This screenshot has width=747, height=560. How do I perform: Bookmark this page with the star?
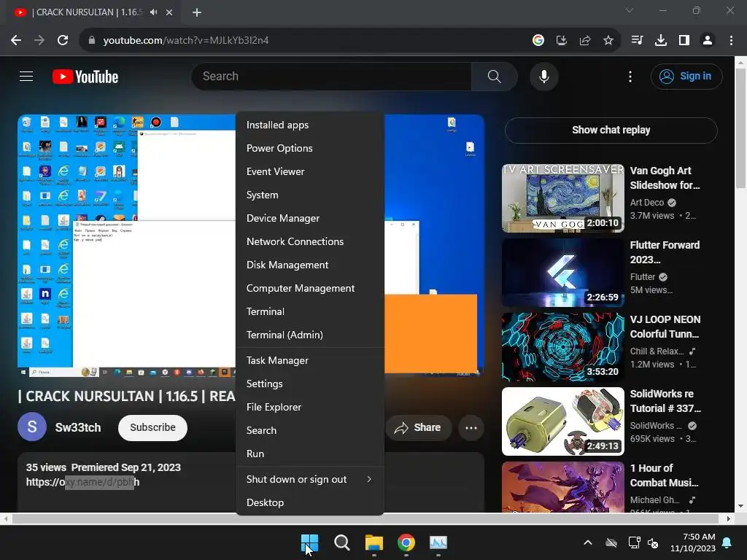pos(608,41)
